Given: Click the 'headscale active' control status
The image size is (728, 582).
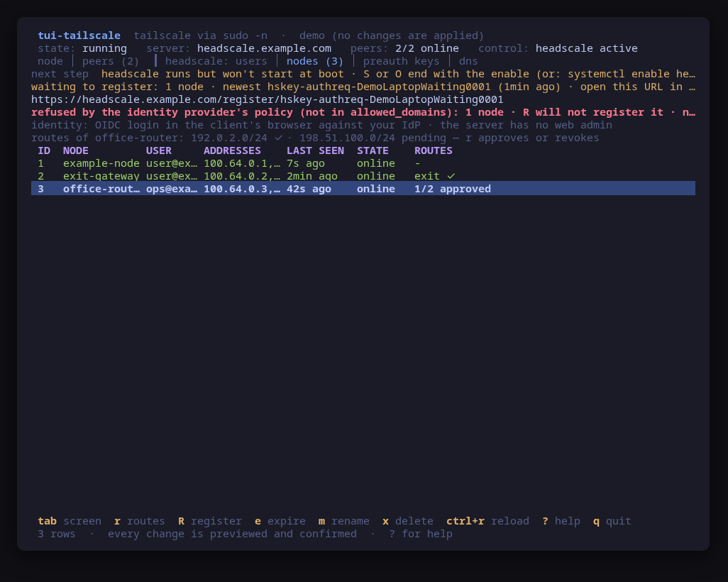Looking at the screenshot, I should coord(586,48).
